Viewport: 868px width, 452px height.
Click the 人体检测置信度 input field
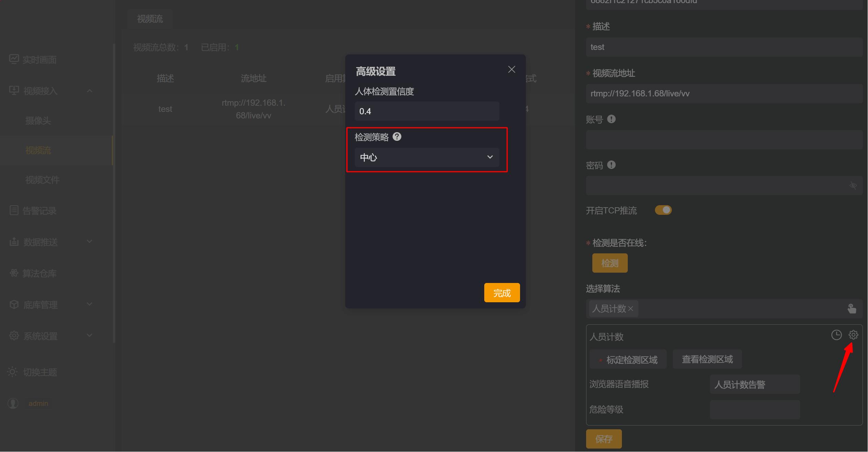(426, 111)
